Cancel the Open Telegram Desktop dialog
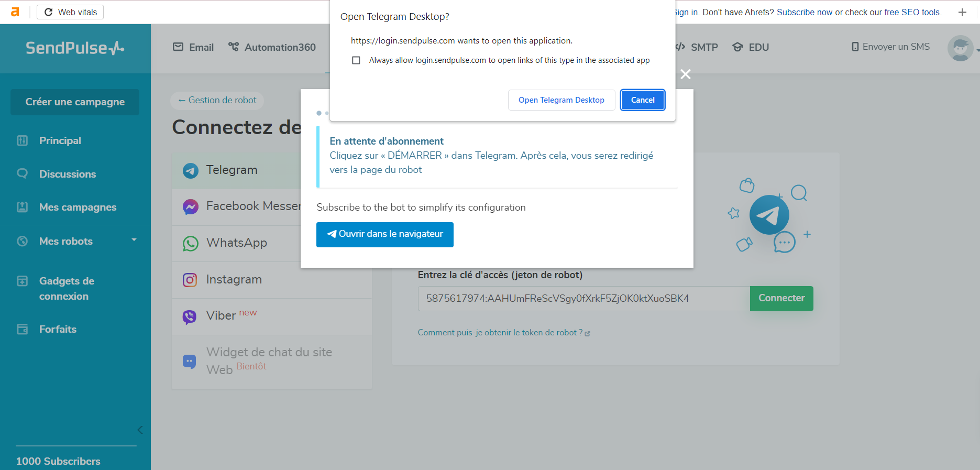980x470 pixels. click(x=643, y=100)
